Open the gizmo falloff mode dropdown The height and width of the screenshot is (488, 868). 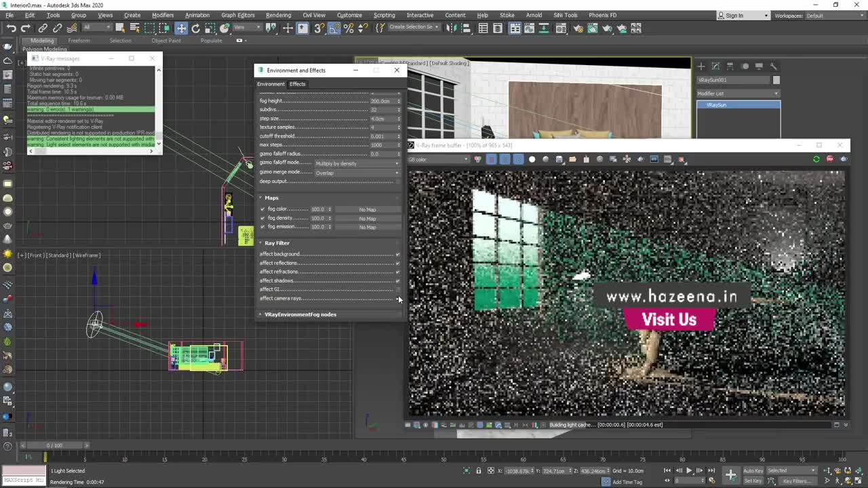point(357,163)
